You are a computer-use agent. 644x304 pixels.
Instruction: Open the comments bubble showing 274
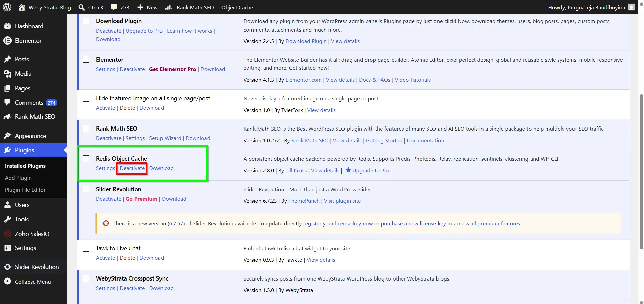114,7
